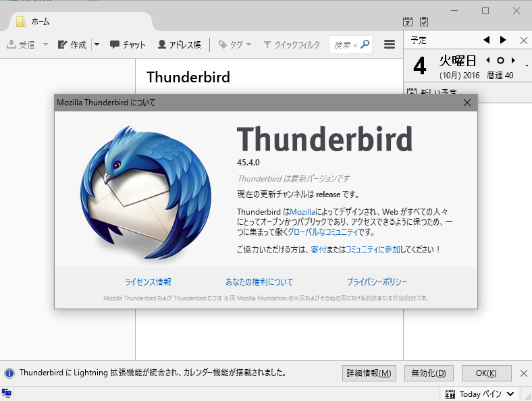This screenshot has width=532, height=401.
Task: Open the コミュニティに参加 link
Action: (x=373, y=250)
